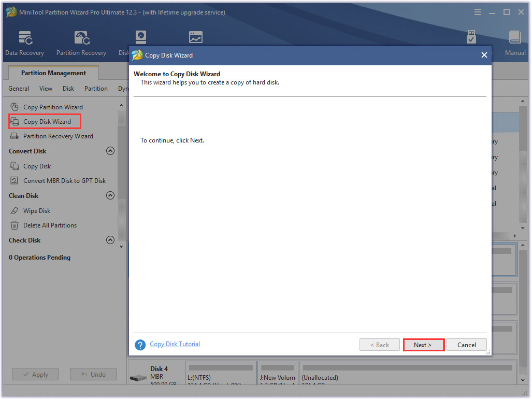The width and height of the screenshot is (532, 399).
Task: Click the 0 Operations Pending label
Action: pos(40,258)
